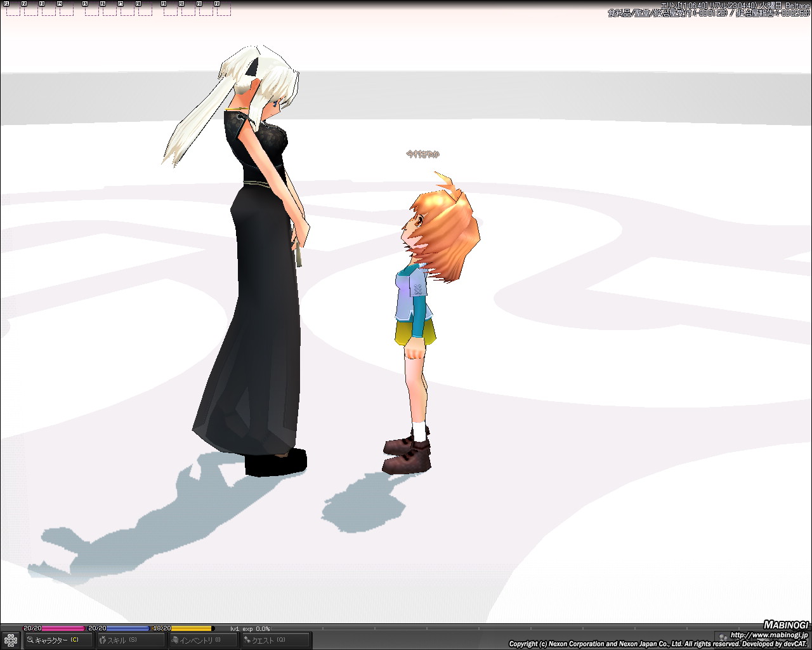The width and height of the screenshot is (812, 650).
Task: Select the F11 hotkey slot
Action: click(206, 8)
